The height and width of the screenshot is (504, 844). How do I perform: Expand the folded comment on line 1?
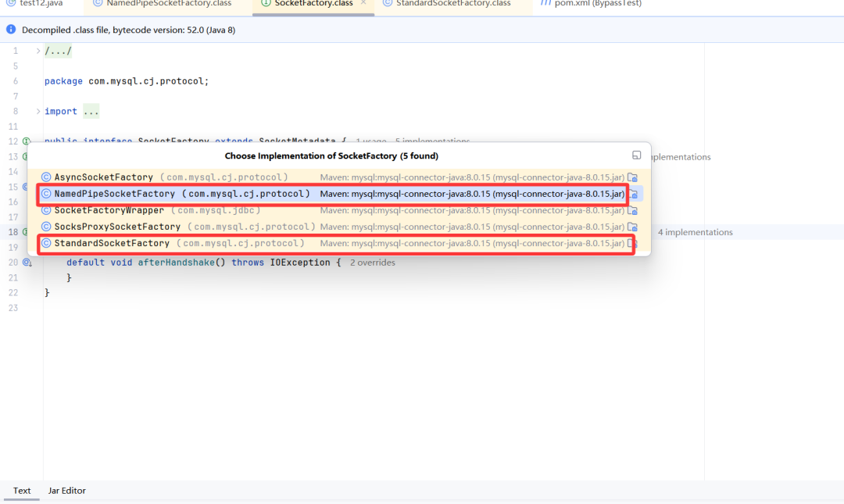(38, 51)
